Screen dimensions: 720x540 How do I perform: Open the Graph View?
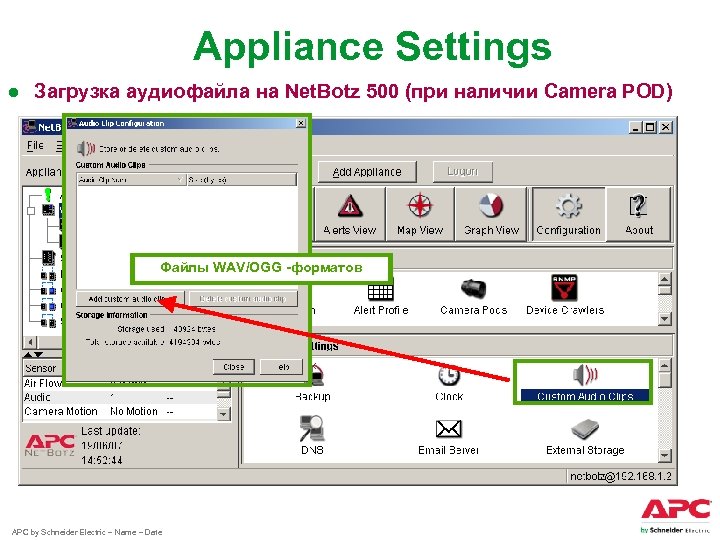coord(491,214)
